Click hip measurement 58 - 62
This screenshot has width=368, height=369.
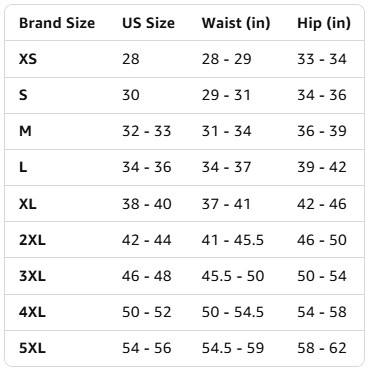(322, 348)
